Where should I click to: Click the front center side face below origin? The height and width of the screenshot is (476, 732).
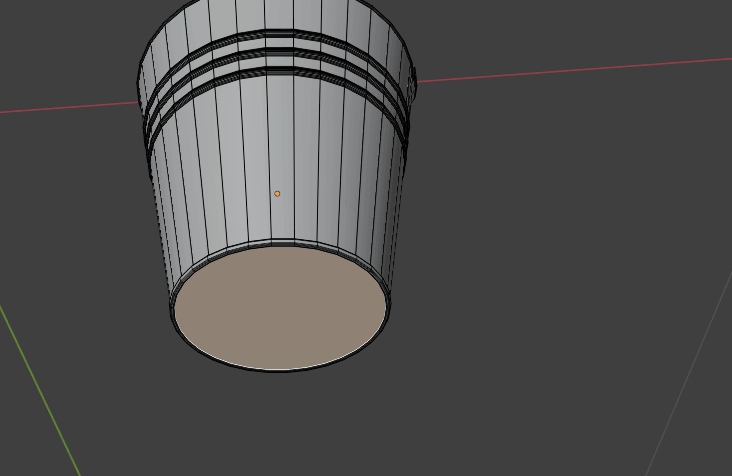coord(281,220)
